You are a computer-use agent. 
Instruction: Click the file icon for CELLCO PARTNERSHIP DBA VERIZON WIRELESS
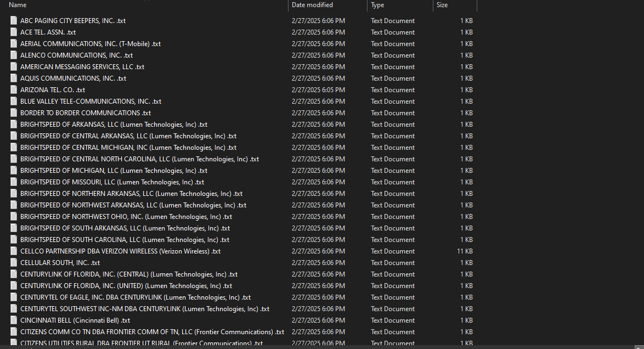point(14,250)
